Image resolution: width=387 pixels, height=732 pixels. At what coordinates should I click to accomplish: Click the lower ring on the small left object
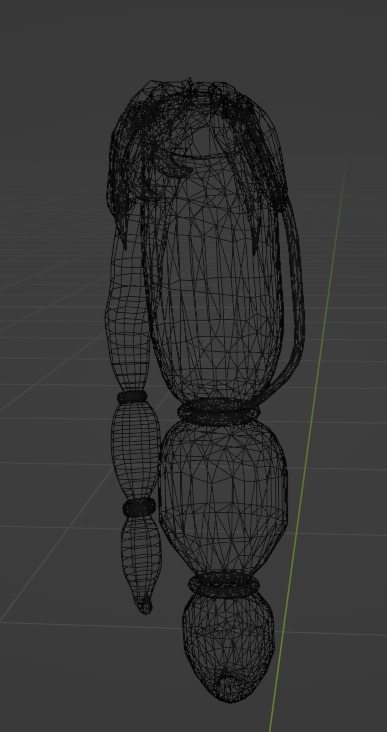tap(139, 507)
